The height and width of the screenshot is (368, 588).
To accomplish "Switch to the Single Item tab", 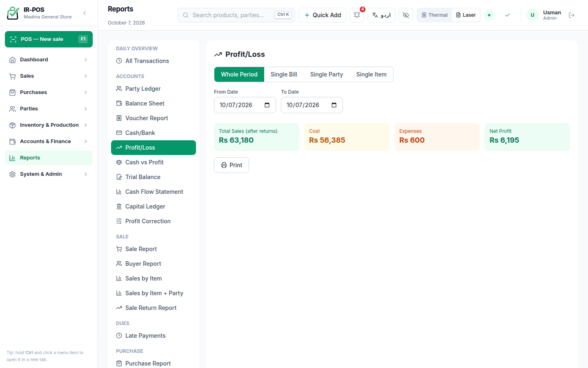I will pyautogui.click(x=371, y=74).
